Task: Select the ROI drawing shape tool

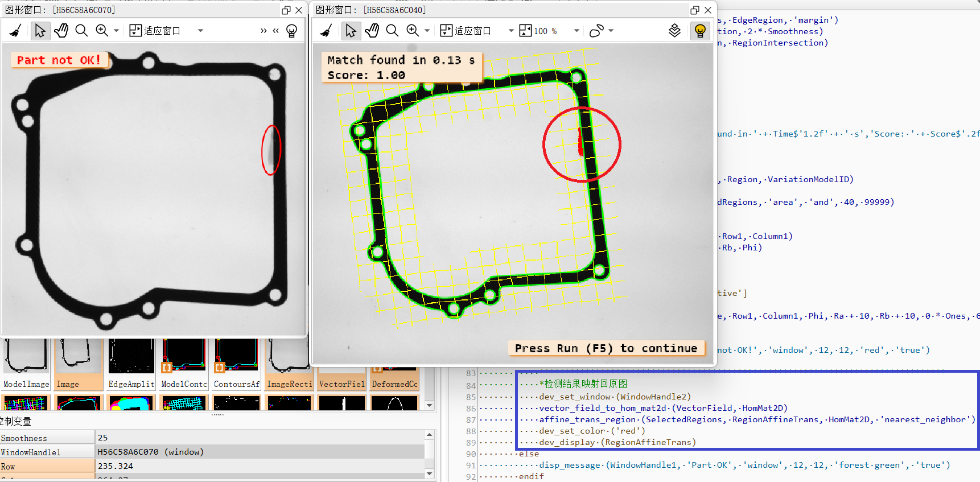Action: point(596,31)
